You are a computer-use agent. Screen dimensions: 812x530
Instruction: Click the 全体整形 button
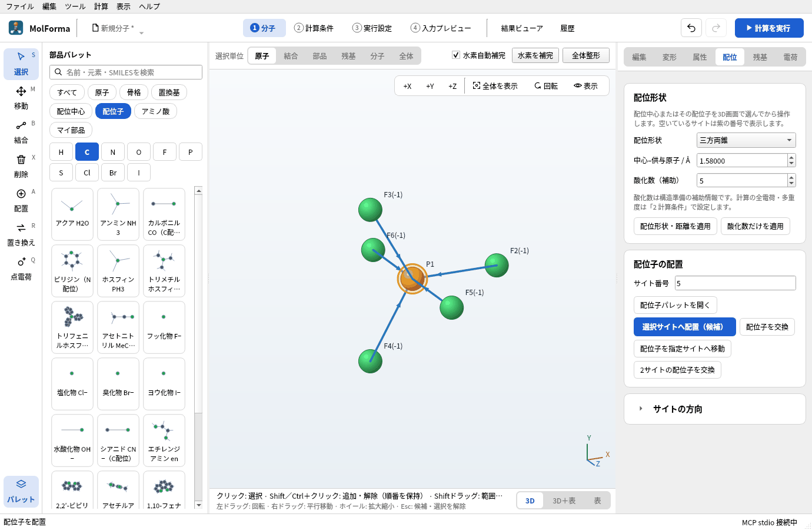586,55
